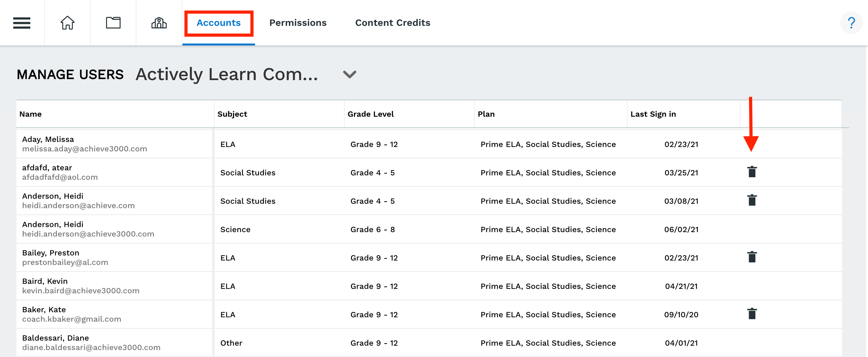Click the MANAGE USERS heading
868x357 pixels.
[x=70, y=74]
